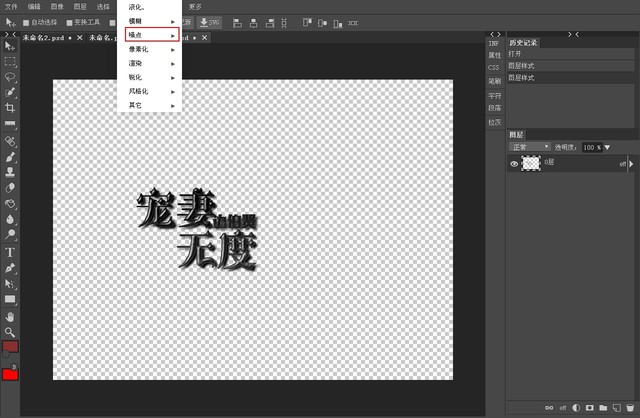Select the Zoom magnifier tool
Image resolution: width=640 pixels, height=418 pixels.
10,331
